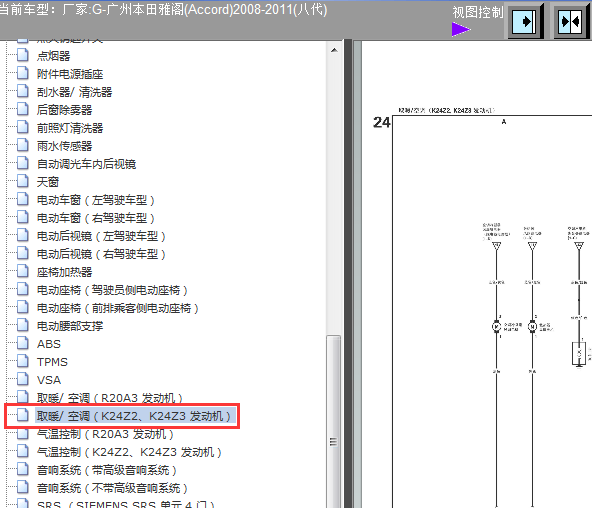Open 气温控制（K24Z2、K24Z3 发动机）
Screen dimensions: 592x508
[x=129, y=452]
